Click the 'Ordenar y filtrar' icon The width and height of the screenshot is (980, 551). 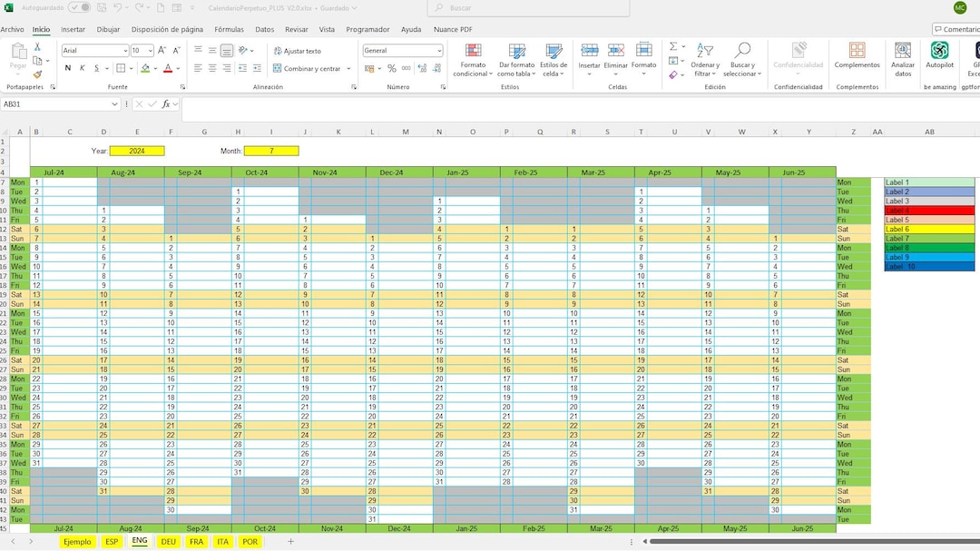pyautogui.click(x=707, y=50)
